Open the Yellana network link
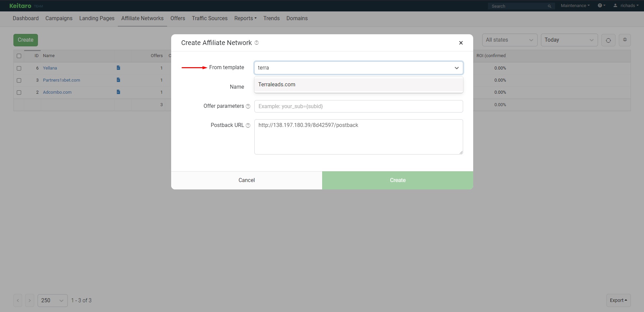The width and height of the screenshot is (644, 312). (x=50, y=68)
